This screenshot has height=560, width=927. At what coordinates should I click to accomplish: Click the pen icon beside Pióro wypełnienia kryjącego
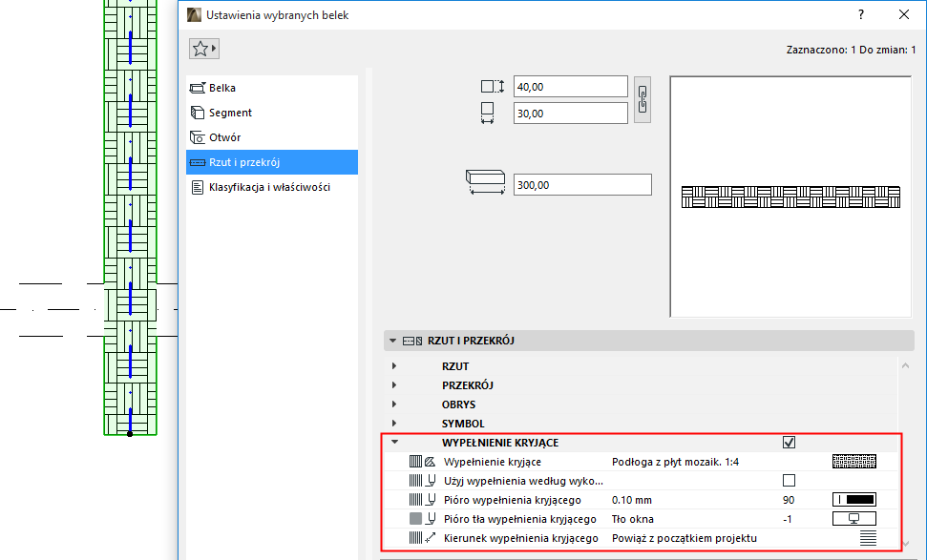[422, 500]
